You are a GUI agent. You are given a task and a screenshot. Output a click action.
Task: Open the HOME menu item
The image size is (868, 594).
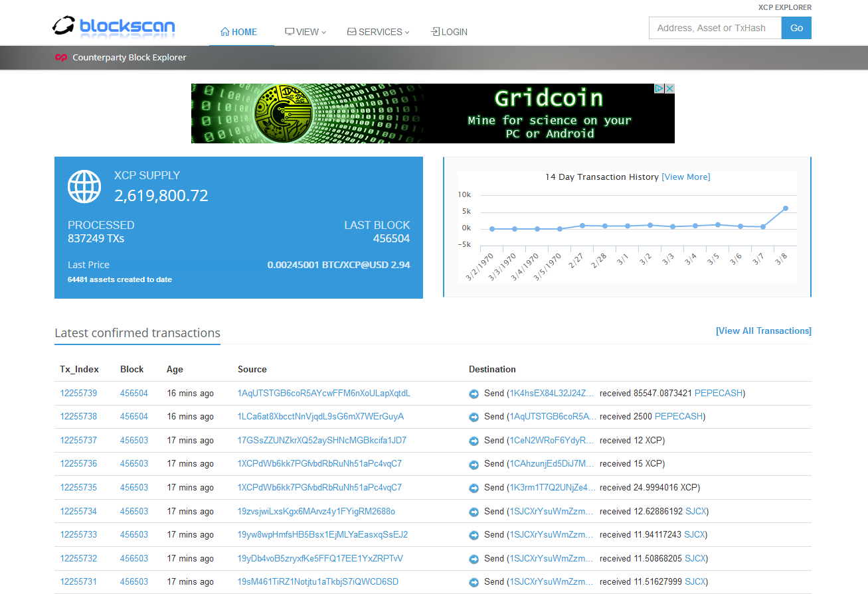click(x=239, y=32)
